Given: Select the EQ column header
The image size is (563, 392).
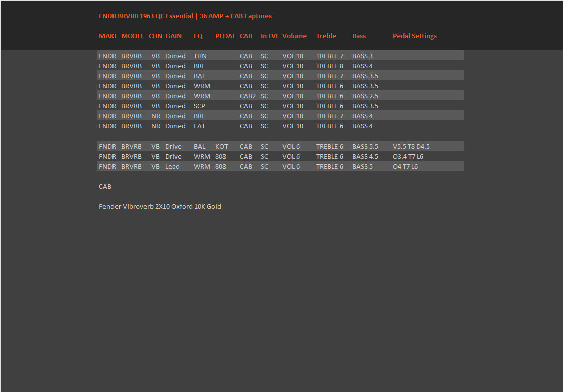Looking at the screenshot, I should (x=198, y=36).
